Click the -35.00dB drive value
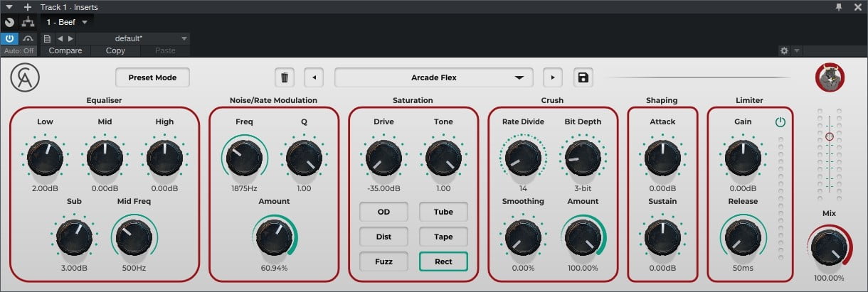This screenshot has height=292, width=868. 383,188
